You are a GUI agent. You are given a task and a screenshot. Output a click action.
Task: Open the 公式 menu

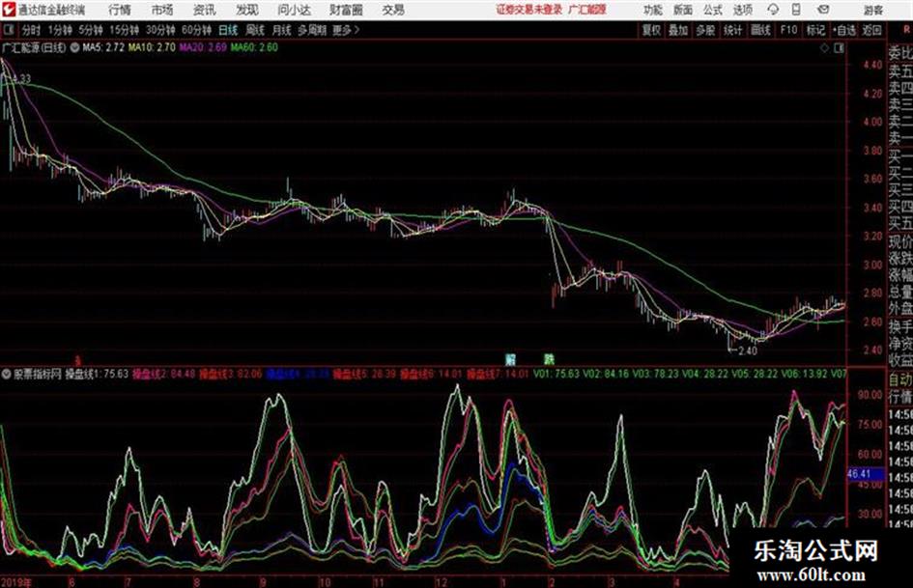coord(713,10)
